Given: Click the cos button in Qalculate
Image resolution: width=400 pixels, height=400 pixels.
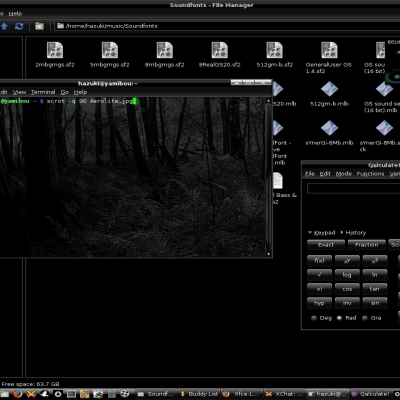Looking at the screenshot, I should pyautogui.click(x=347, y=289).
